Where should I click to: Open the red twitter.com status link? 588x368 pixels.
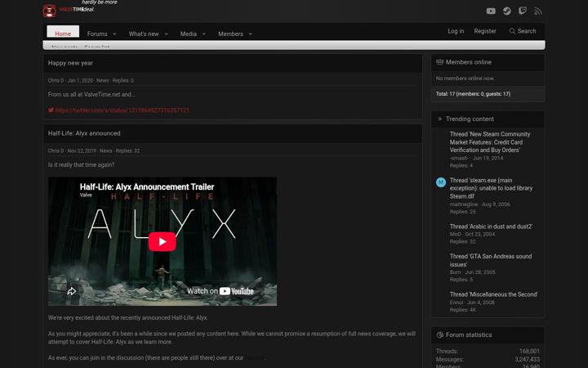[122, 110]
